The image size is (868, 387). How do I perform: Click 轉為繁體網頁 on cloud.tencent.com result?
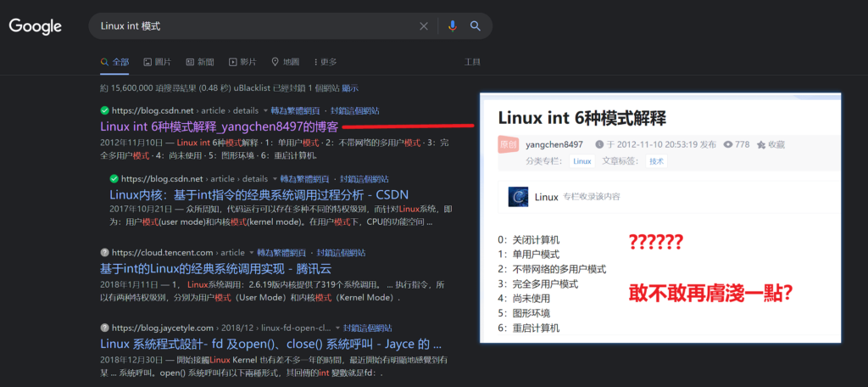(x=281, y=253)
